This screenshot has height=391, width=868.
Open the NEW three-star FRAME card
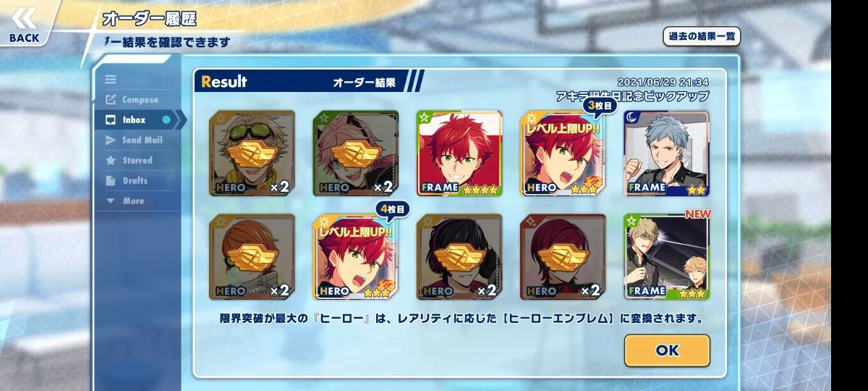(x=667, y=257)
